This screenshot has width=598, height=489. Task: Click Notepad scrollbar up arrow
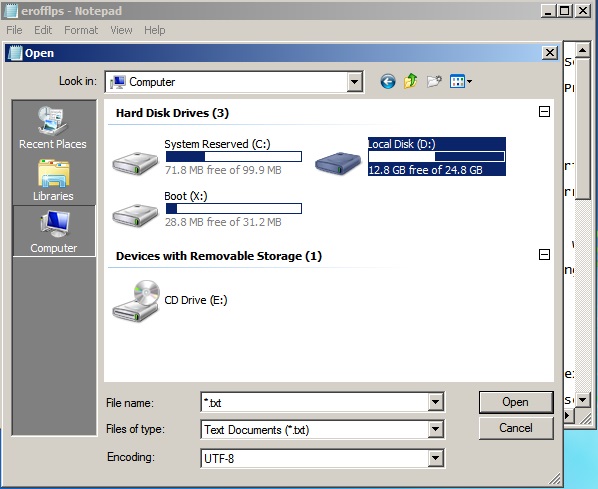(582, 50)
